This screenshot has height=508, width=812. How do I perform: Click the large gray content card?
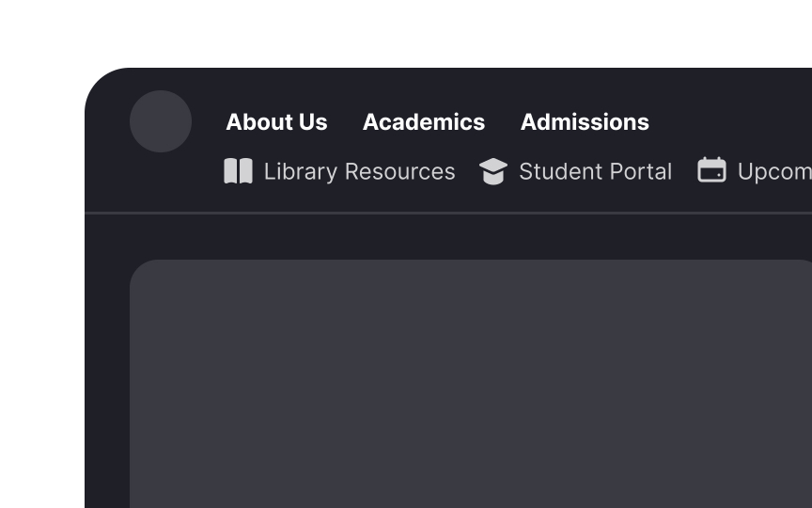(471, 384)
